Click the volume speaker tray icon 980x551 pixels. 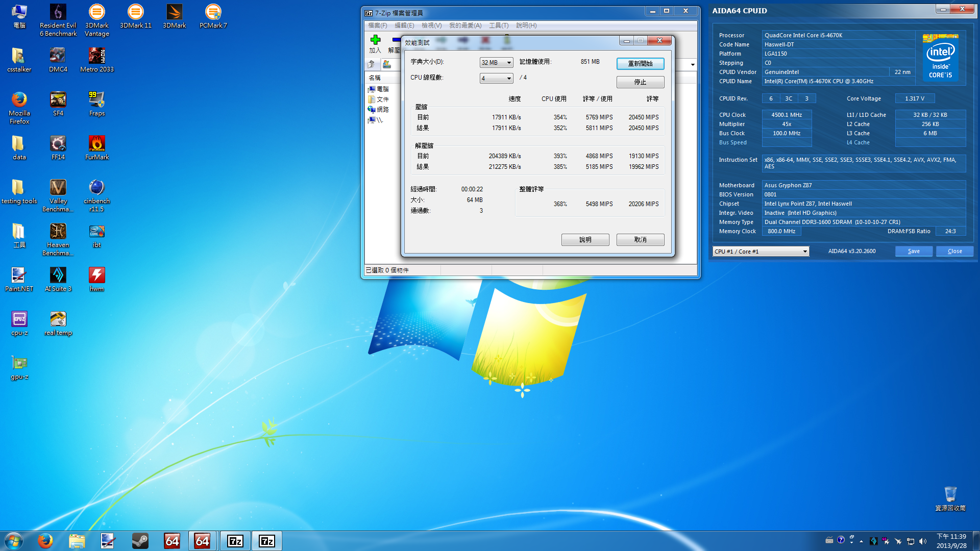(923, 541)
